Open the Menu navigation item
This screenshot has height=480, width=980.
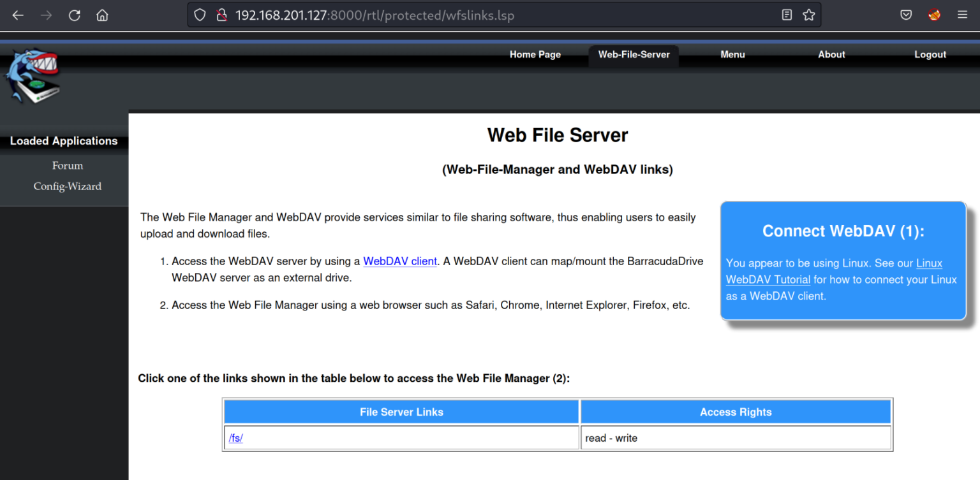[732, 55]
